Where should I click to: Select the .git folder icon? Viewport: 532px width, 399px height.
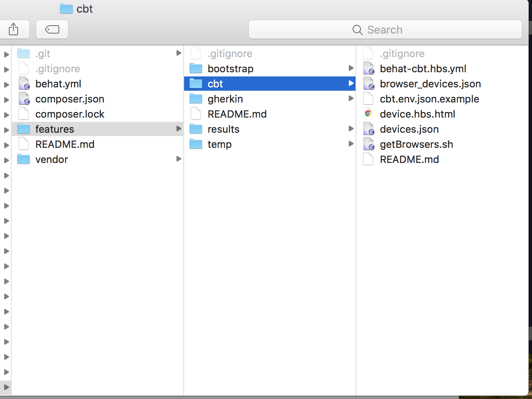pos(24,53)
